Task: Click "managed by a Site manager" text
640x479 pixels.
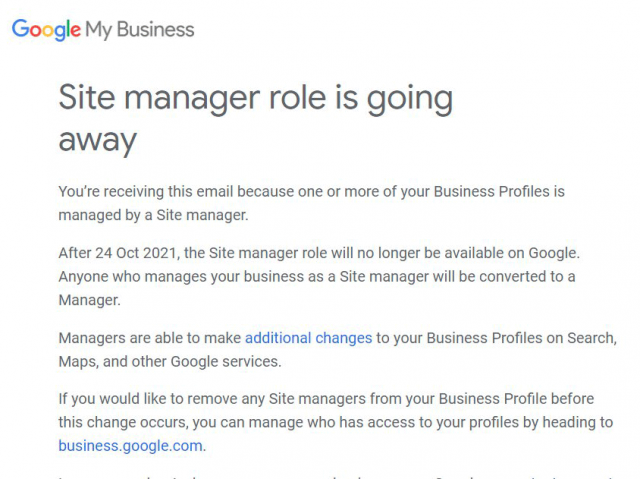Action: (x=151, y=213)
